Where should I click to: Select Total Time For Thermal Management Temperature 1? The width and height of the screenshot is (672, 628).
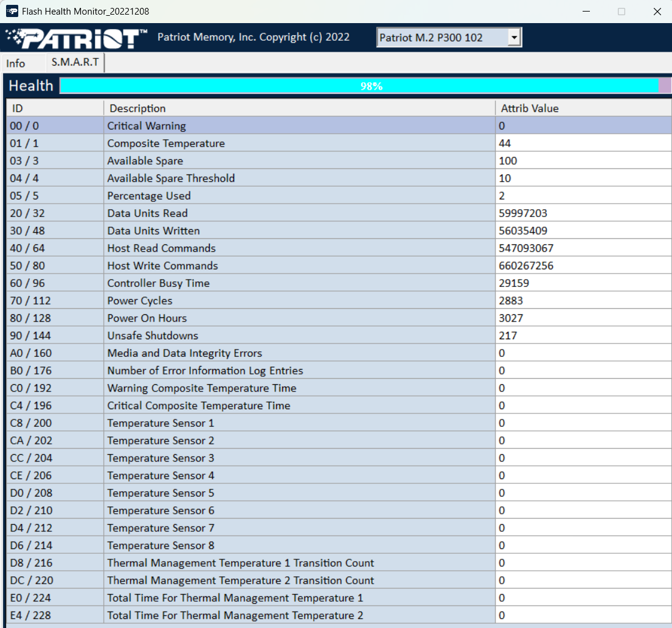pyautogui.click(x=339, y=598)
